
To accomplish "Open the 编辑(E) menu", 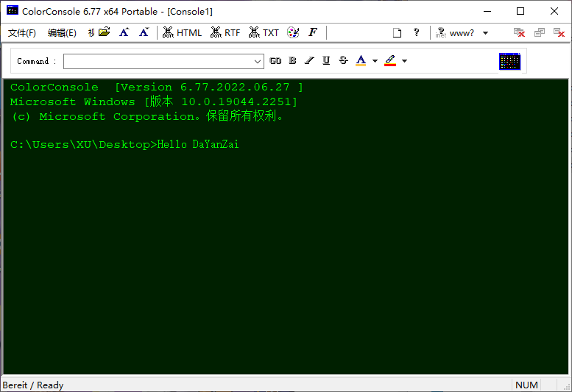I will (62, 33).
